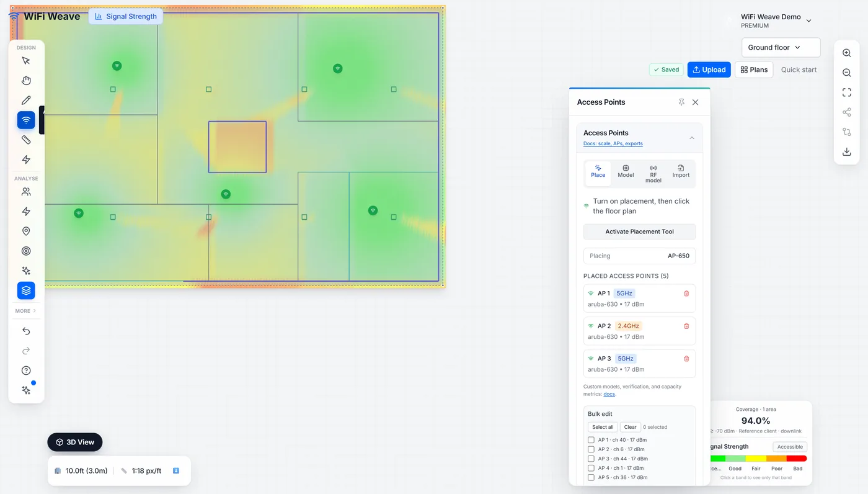
Task: Open the Signal Strength view selector
Action: 126,17
